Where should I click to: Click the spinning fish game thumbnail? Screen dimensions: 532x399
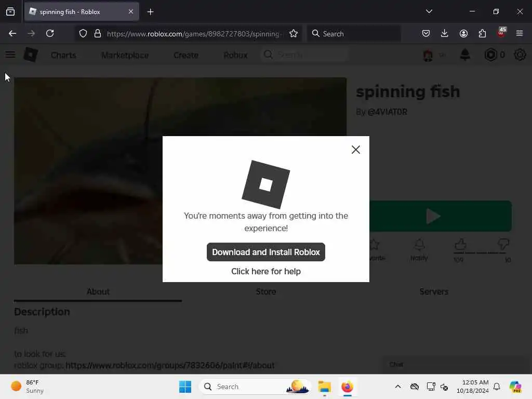(x=88, y=170)
